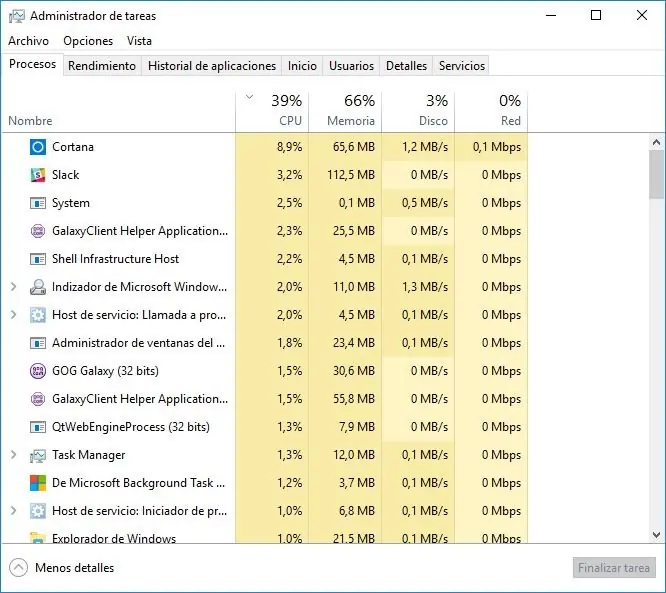Click the Slack app icon
Image resolution: width=666 pixels, height=593 pixels.
click(38, 175)
